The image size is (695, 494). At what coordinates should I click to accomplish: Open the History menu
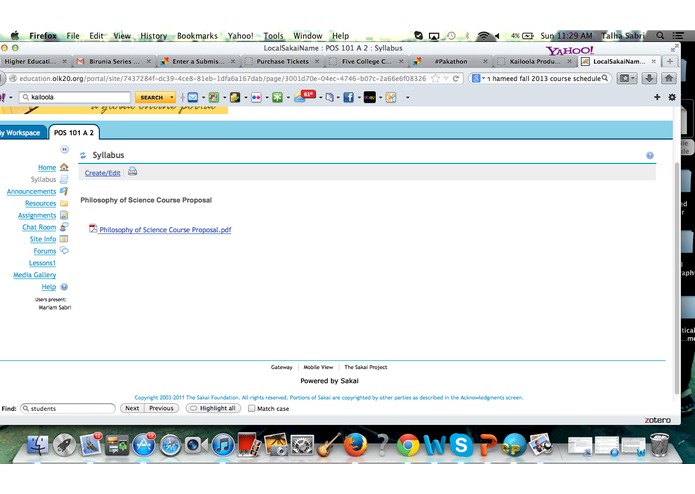tap(153, 36)
